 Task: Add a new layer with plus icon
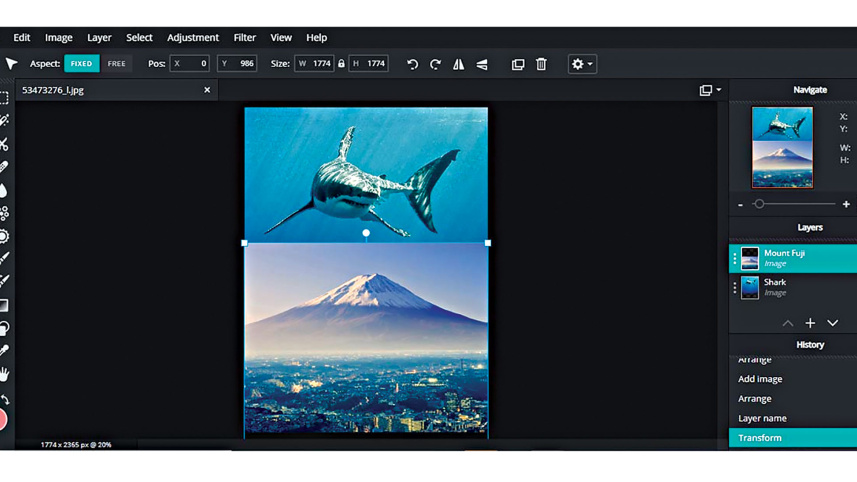pos(810,323)
